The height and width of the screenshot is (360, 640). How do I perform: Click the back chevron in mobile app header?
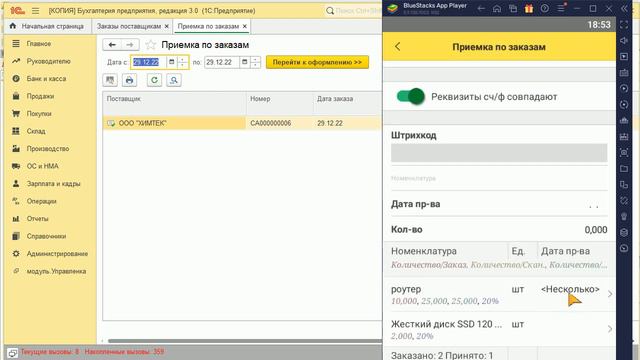(398, 47)
